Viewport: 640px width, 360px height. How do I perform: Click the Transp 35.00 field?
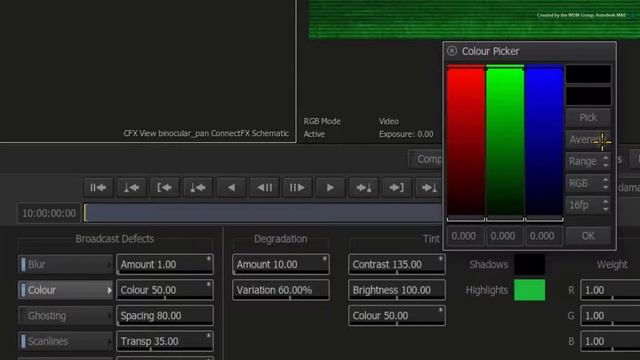pos(165,341)
